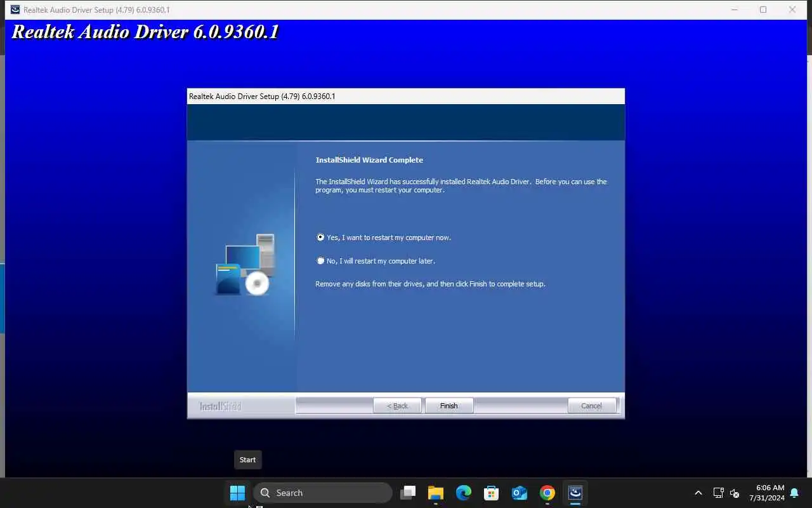
Task: Click the installer graphic with computer and disc
Action: [246, 264]
